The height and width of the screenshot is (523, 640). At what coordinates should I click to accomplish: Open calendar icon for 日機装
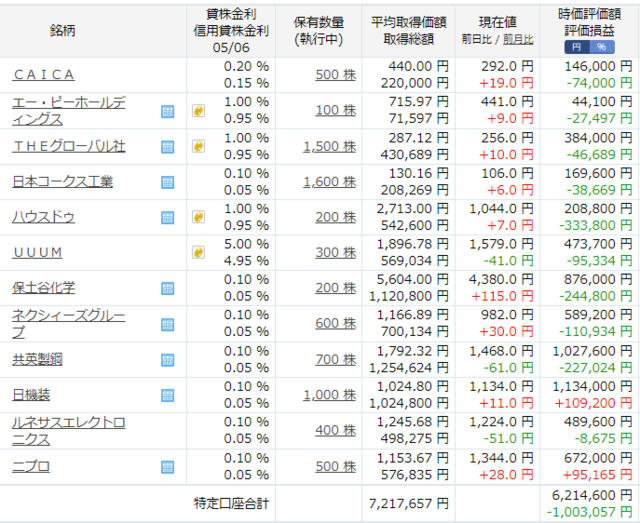click(x=167, y=395)
